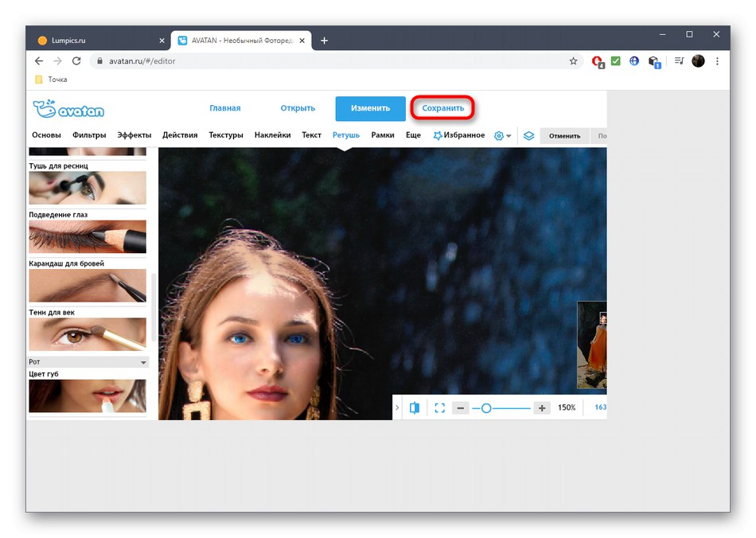The width and height of the screenshot is (756, 538).
Task: Click the before/after compare icon
Action: point(415,407)
